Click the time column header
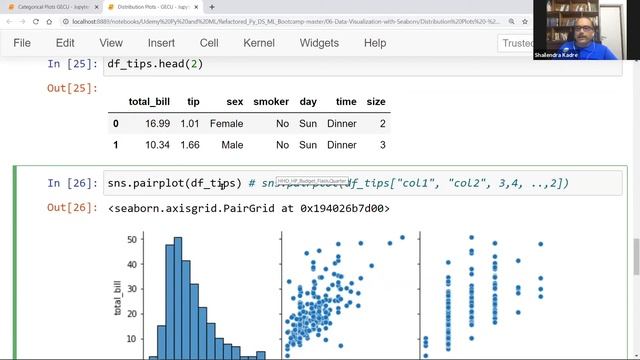The height and width of the screenshot is (360, 640). click(x=346, y=102)
